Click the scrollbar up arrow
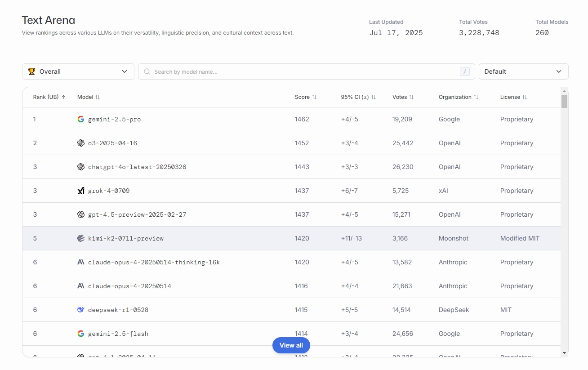The image size is (588, 370). point(565,91)
